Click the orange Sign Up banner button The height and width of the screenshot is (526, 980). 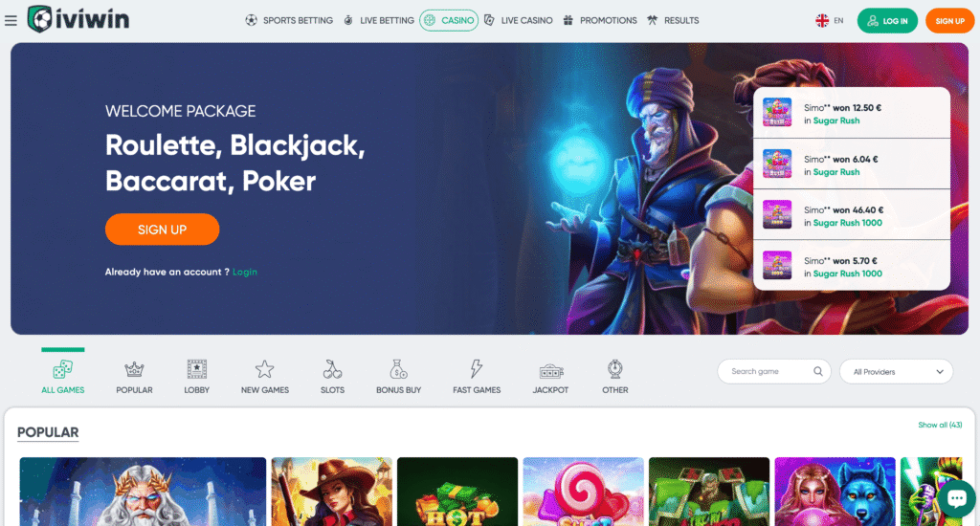click(162, 230)
